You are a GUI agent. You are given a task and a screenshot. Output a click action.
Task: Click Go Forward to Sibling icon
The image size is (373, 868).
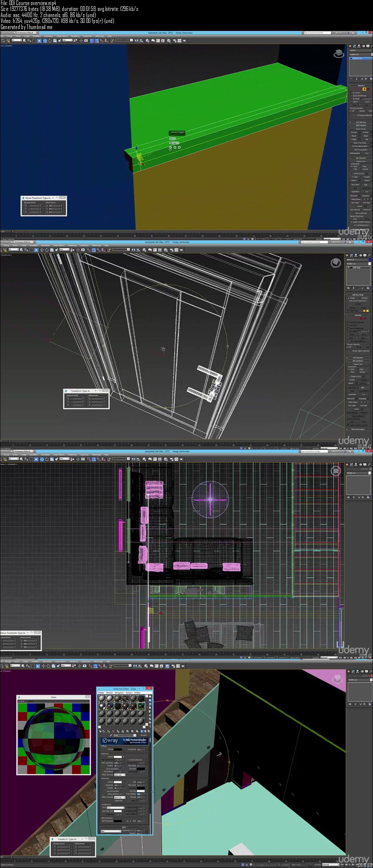[149, 731]
